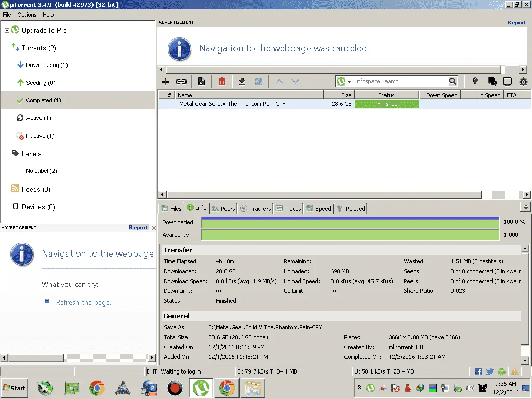Open the remote monitor icon
This screenshot has height=399, width=532.
coord(507,82)
